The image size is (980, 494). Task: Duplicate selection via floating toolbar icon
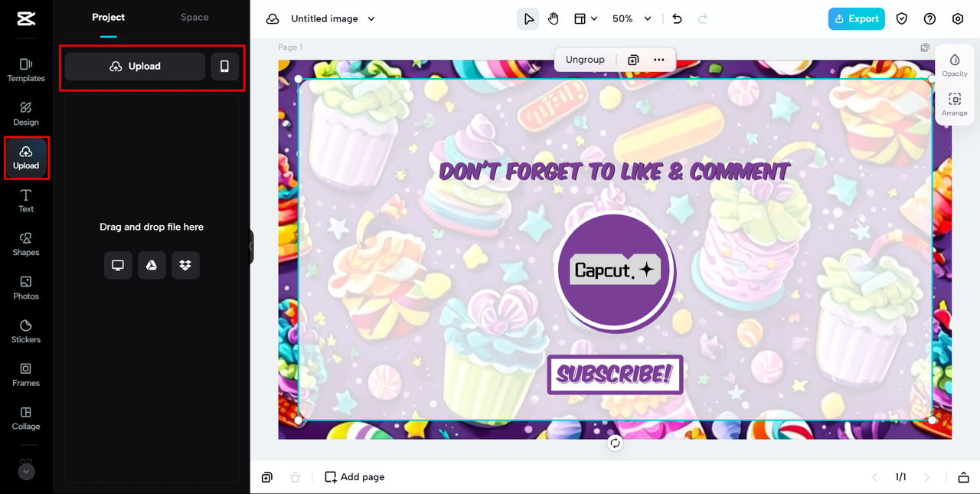tap(633, 60)
